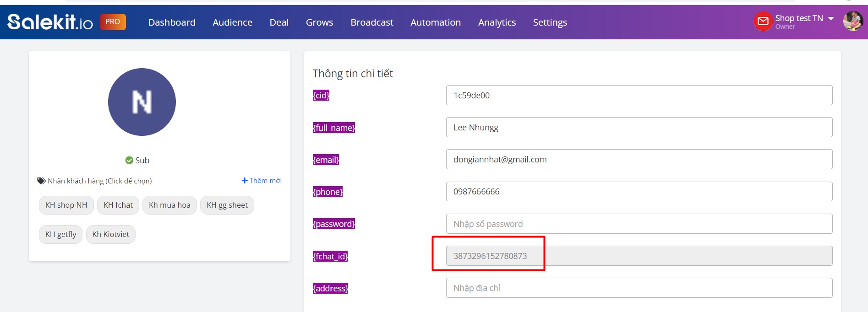Click the Sub status text
This screenshot has height=312, width=868.
tap(142, 161)
